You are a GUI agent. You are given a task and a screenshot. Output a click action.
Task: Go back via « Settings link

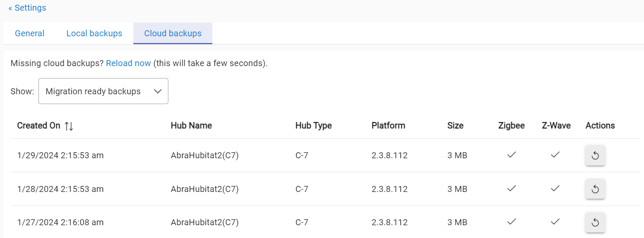(x=27, y=8)
